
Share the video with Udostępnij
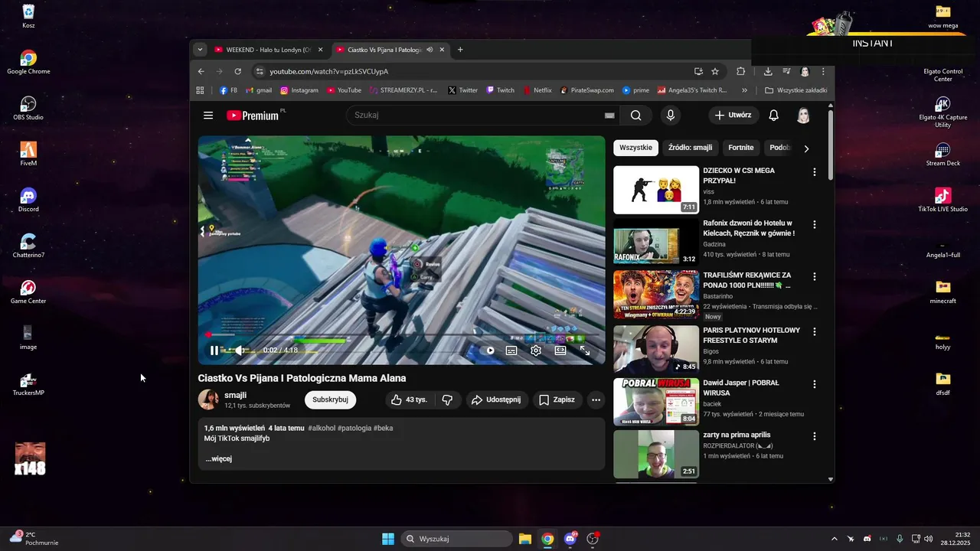(497, 399)
